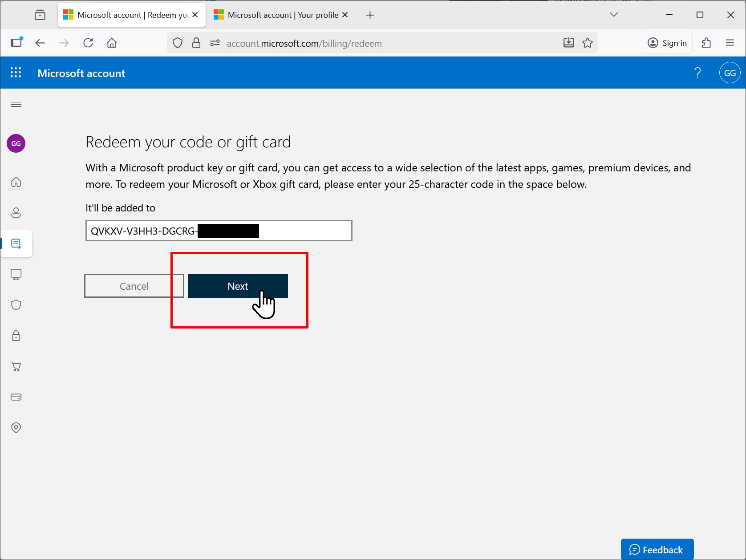Open Order history cart icon in sidebar

16,366
